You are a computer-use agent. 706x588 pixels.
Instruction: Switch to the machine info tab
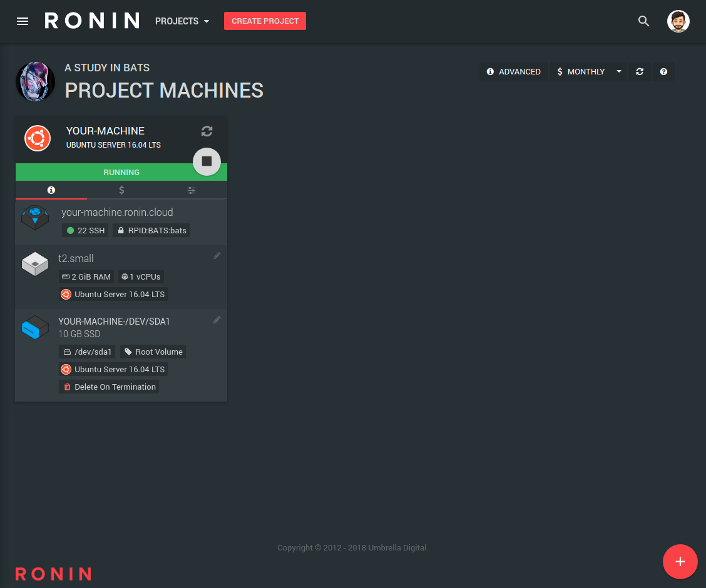click(51, 190)
